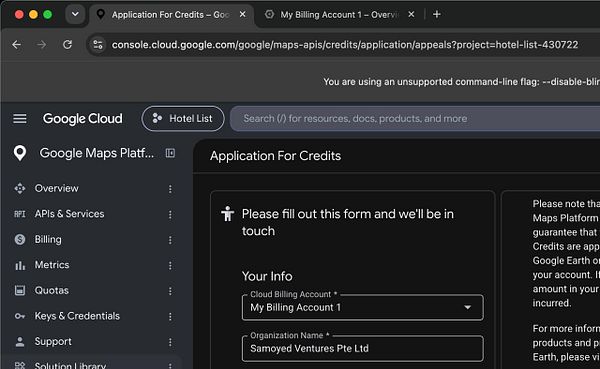Open the more options for Overview
This screenshot has width=600, height=369.
[x=170, y=189]
